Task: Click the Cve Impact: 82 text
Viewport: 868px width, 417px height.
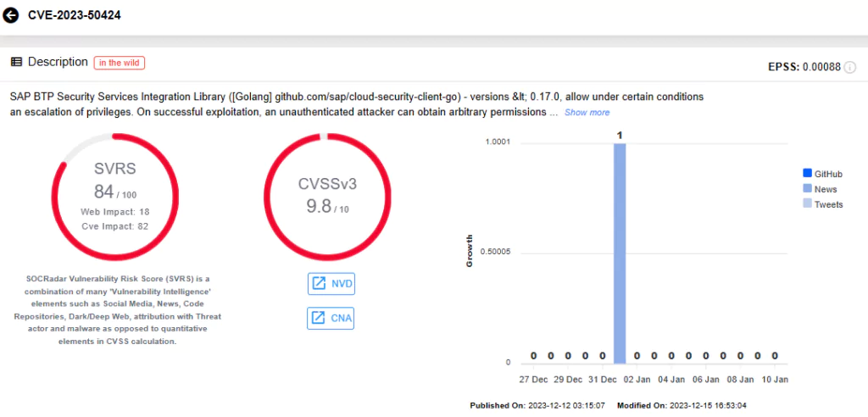Action: [x=115, y=226]
